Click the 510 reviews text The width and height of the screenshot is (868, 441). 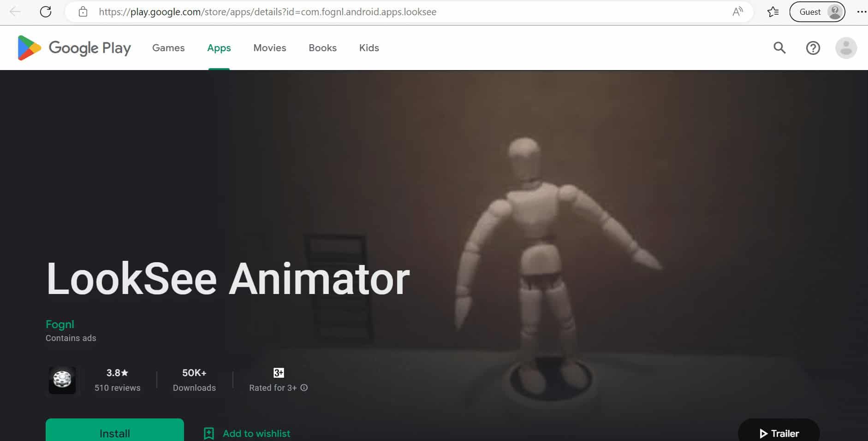pos(117,388)
